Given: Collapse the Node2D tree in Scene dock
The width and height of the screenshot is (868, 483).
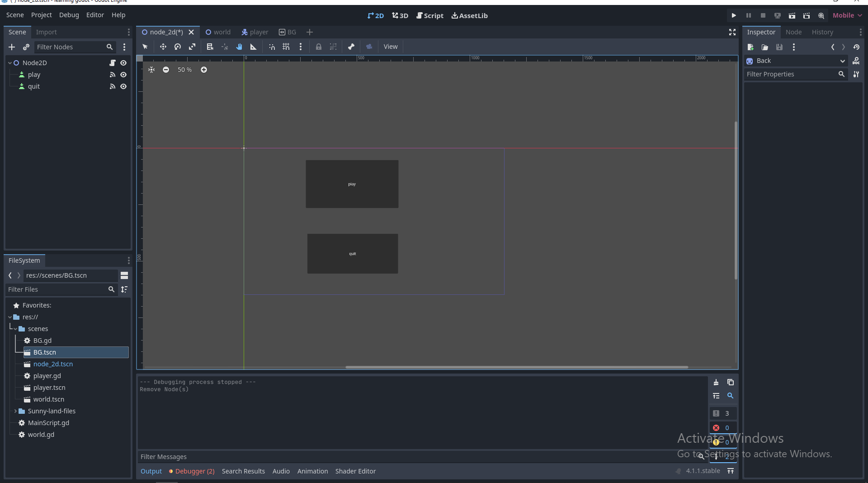Looking at the screenshot, I should 9,62.
